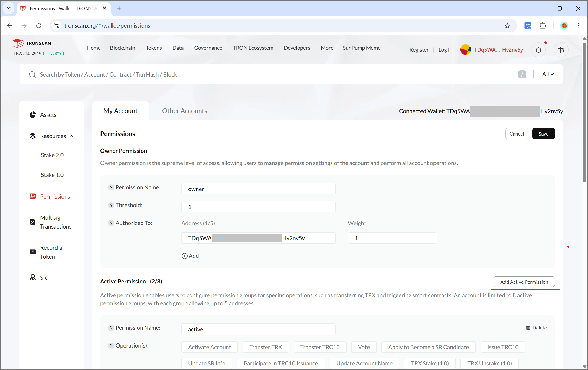Click the Record a Token icon
This screenshot has height=370, width=588.
32,252
